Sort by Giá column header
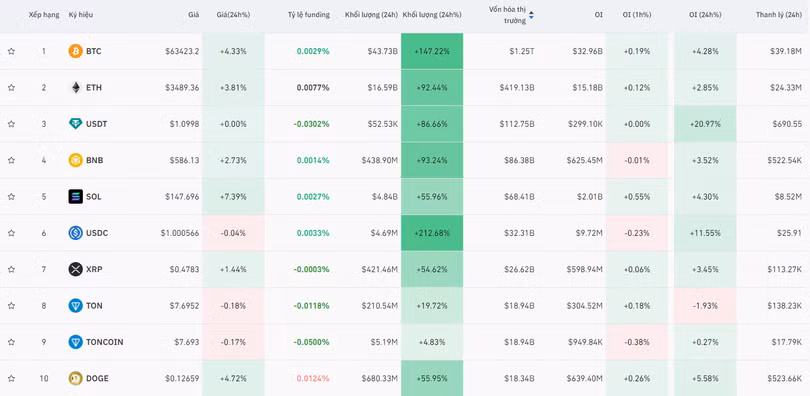810x396 pixels. (194, 15)
